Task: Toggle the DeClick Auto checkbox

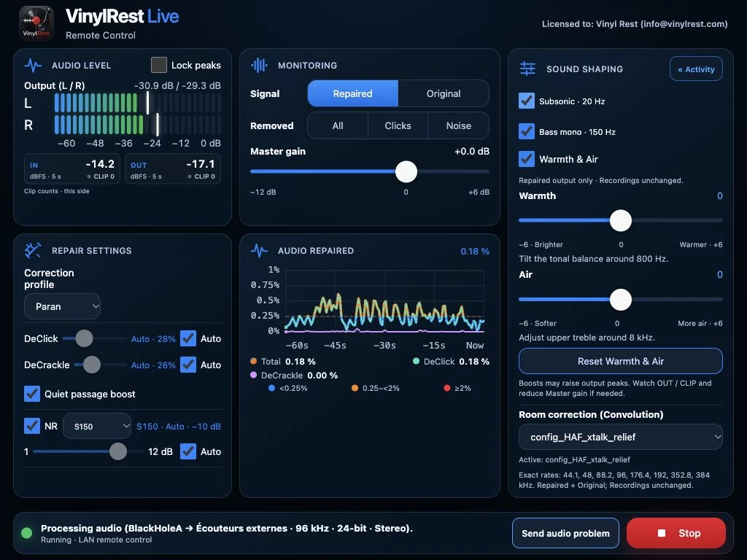Action: point(188,338)
